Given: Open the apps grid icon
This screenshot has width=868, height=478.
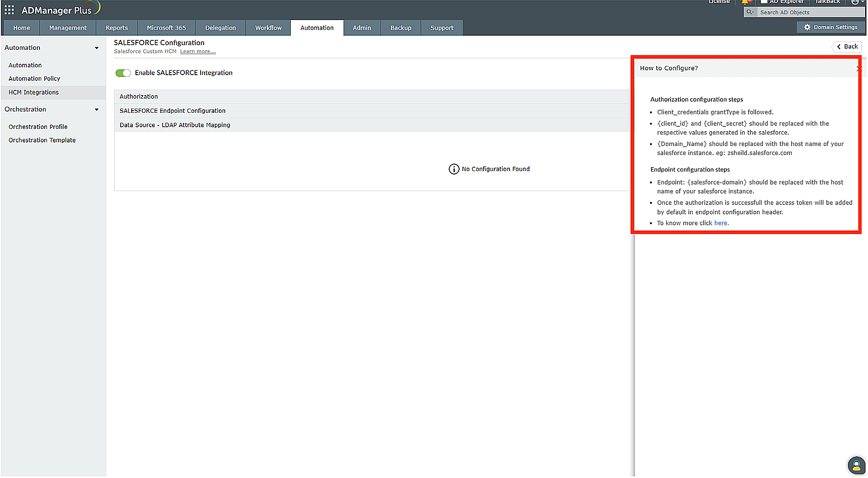Looking at the screenshot, I should pyautogui.click(x=9, y=10).
